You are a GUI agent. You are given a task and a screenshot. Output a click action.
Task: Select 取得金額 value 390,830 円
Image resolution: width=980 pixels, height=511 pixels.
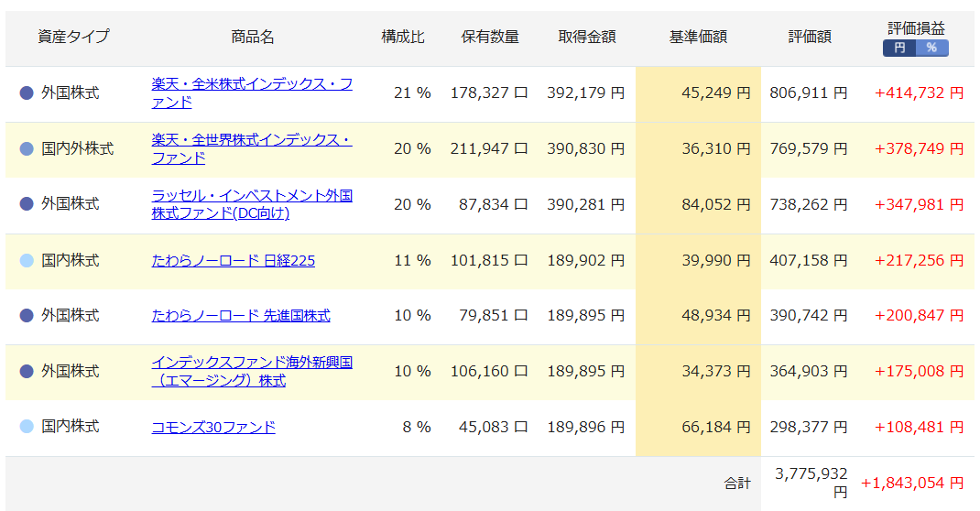click(x=586, y=148)
